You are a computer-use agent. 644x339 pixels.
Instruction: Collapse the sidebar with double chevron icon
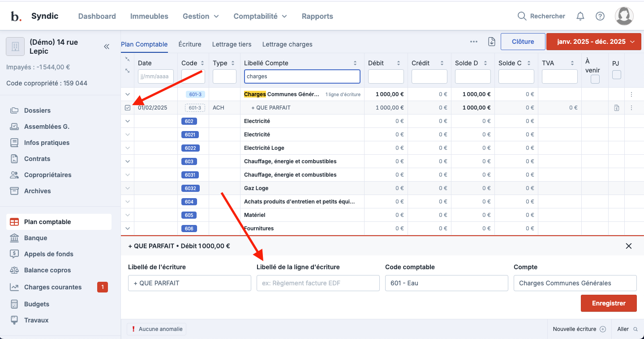click(x=107, y=47)
